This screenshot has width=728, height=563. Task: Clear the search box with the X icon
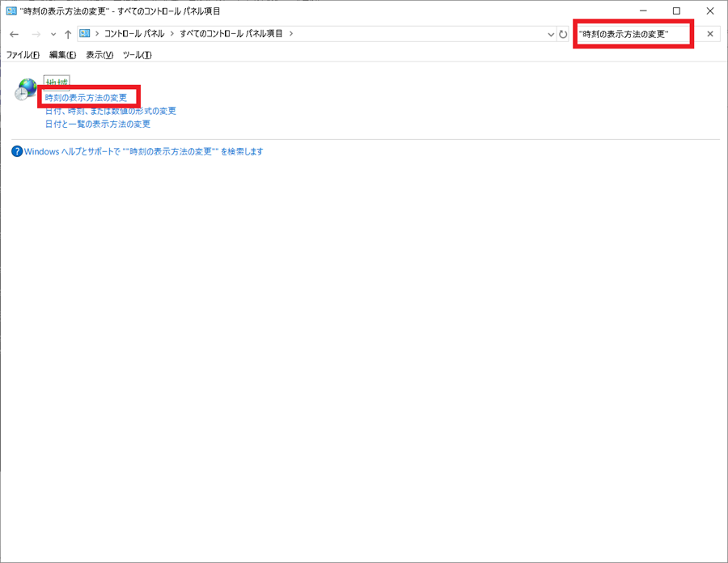[x=709, y=34]
